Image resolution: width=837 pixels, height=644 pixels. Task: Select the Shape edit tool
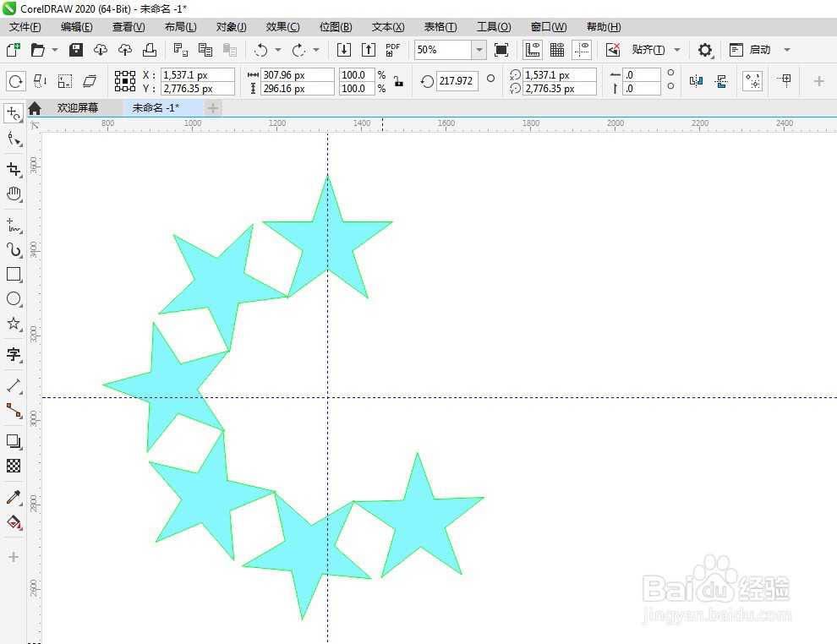(x=14, y=139)
